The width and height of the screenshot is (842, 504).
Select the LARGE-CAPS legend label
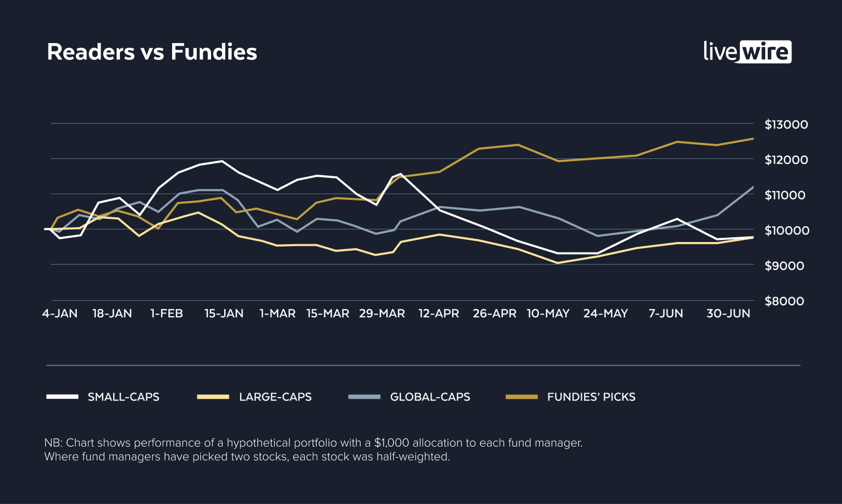[x=275, y=397]
